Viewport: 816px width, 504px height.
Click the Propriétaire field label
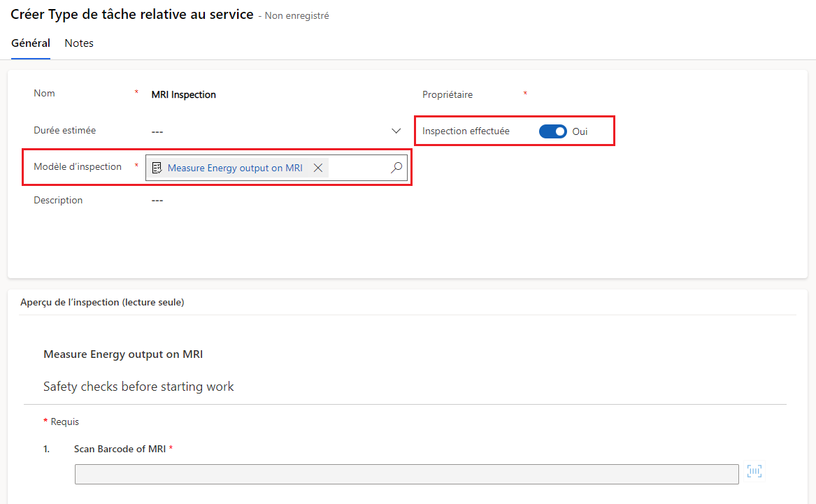point(448,94)
